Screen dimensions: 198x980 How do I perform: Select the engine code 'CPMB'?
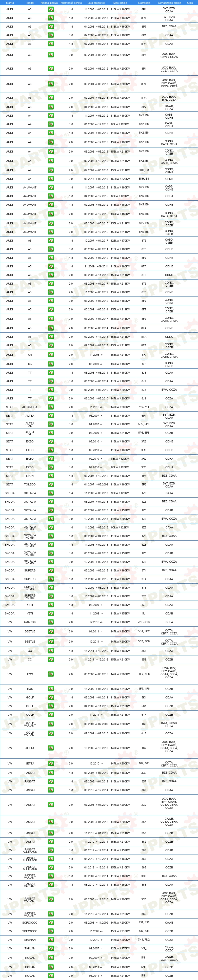(169, 179)
